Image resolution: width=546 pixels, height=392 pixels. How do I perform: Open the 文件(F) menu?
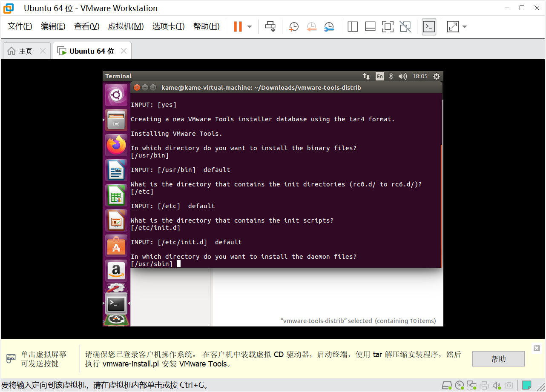(20, 26)
